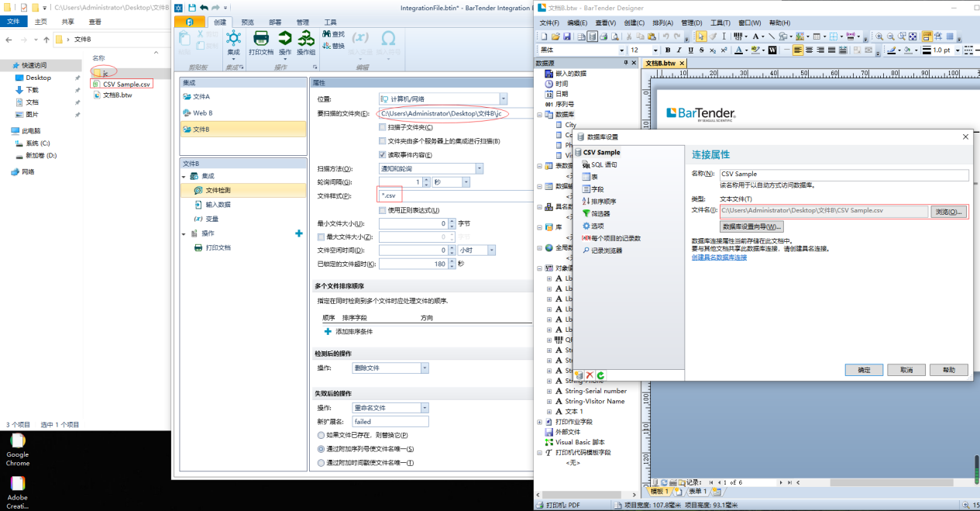Click the 打印文档 printer icon in ribbon
Screen dimensions: 980x511
[261, 39]
